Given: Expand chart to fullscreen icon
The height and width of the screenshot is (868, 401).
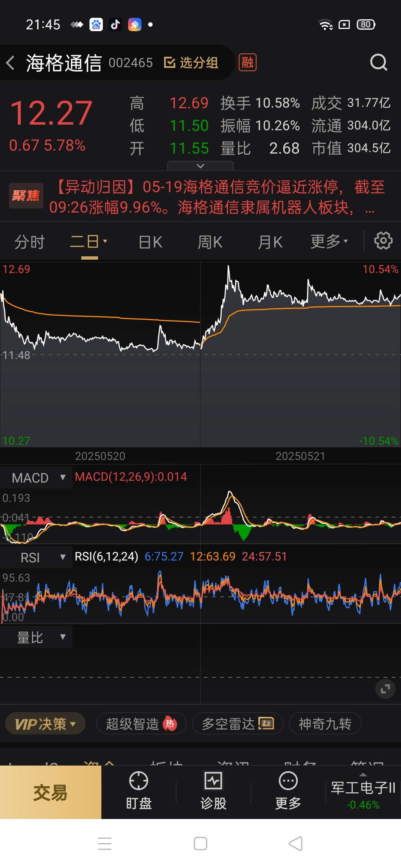Looking at the screenshot, I should coord(385,689).
